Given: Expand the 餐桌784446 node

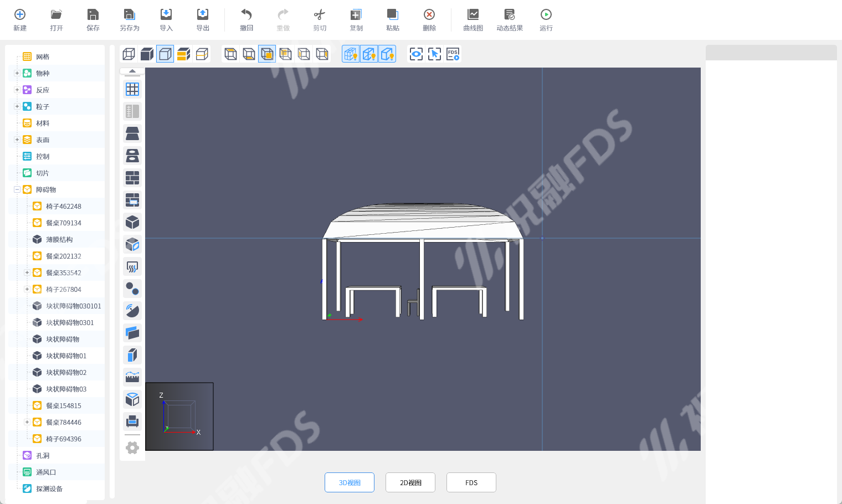Looking at the screenshot, I should click(x=27, y=422).
